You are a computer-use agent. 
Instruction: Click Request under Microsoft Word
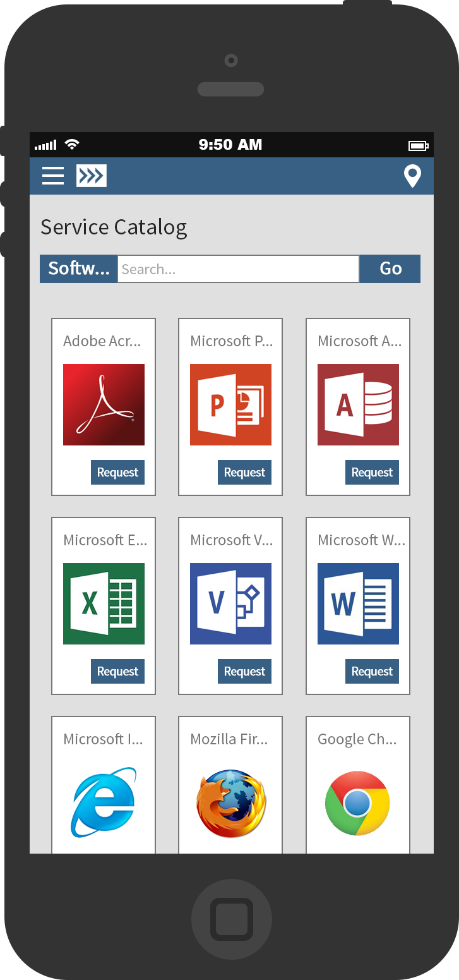coord(372,672)
